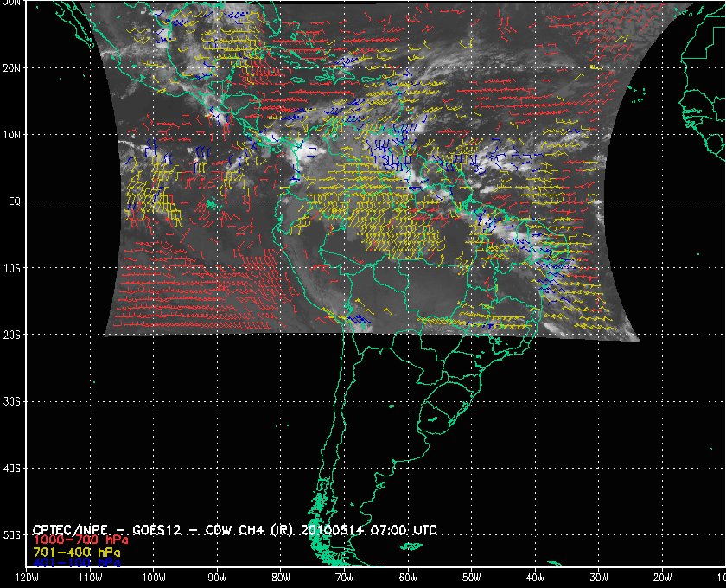Click the 80W longitude label
Viewport: 726px width, 588px height.
point(281,578)
